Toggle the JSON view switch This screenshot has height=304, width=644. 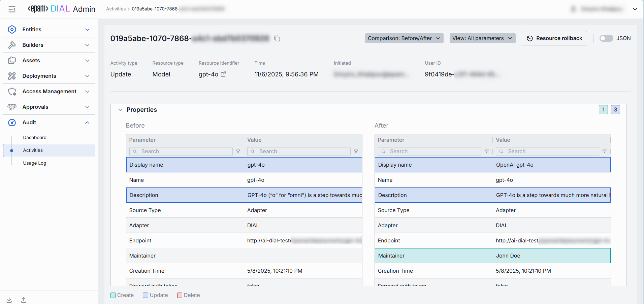(606, 38)
